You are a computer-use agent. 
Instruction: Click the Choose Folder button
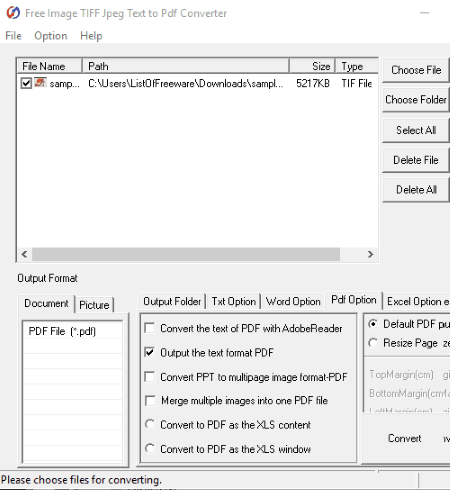click(x=416, y=99)
